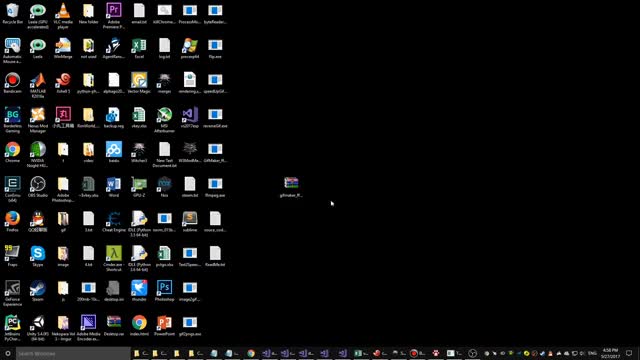The width and height of the screenshot is (640, 360).
Task: Open Borderless Gaming shortcut
Action: point(12,120)
